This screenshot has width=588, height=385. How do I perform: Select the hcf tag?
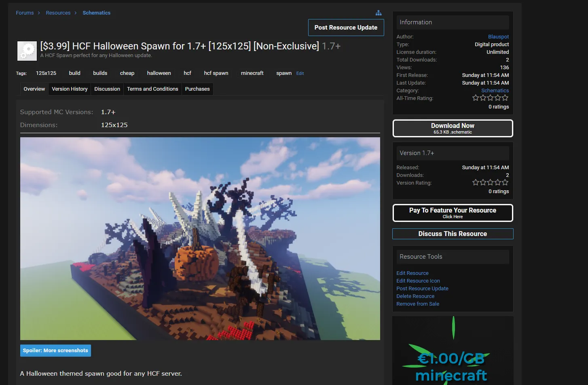coord(188,73)
